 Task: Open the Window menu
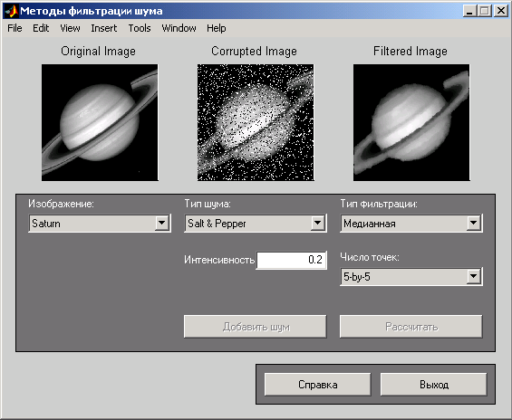tap(179, 28)
